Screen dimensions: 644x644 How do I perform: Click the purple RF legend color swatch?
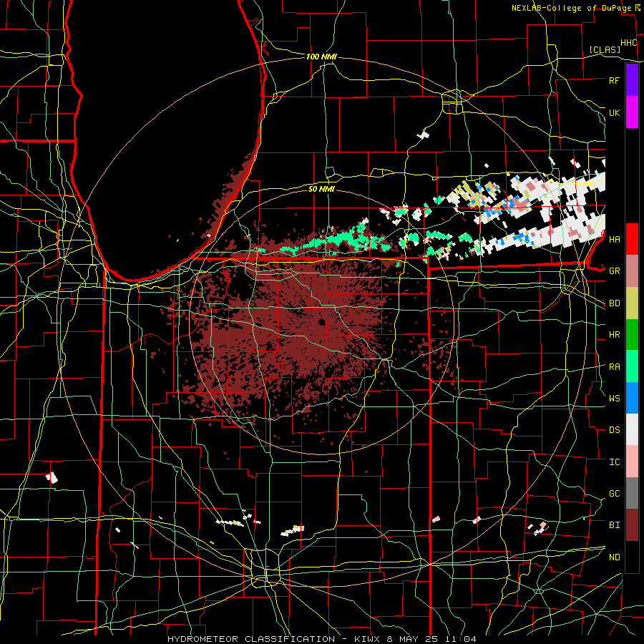click(x=632, y=80)
